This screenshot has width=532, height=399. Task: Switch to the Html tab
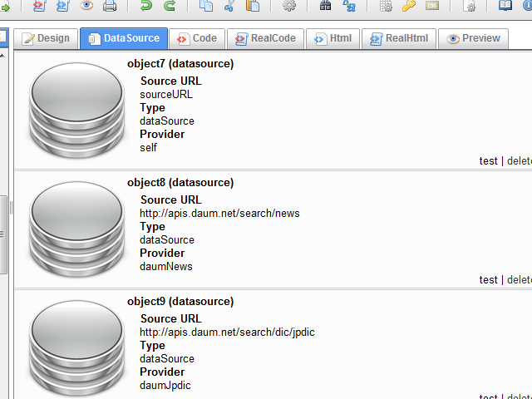[332, 38]
